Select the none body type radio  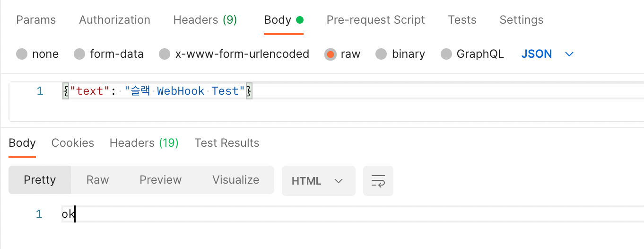pyautogui.click(x=22, y=54)
